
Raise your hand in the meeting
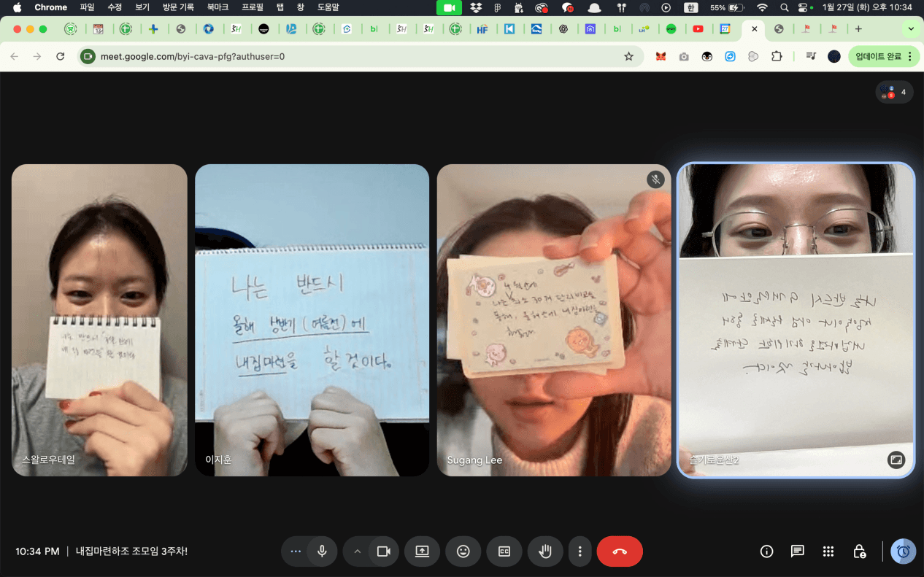(x=545, y=551)
